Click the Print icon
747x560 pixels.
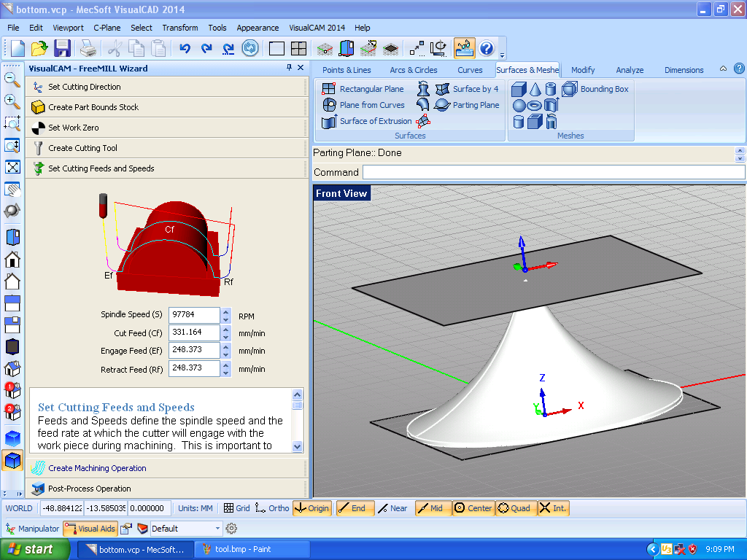88,48
